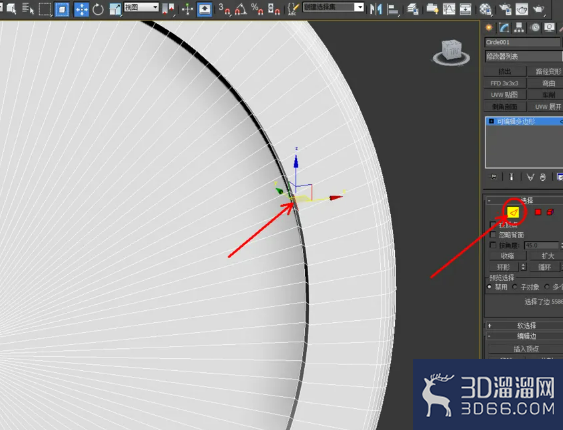Open Edit Named Selection Sets
The height and width of the screenshot is (430, 563).
pyautogui.click(x=293, y=9)
